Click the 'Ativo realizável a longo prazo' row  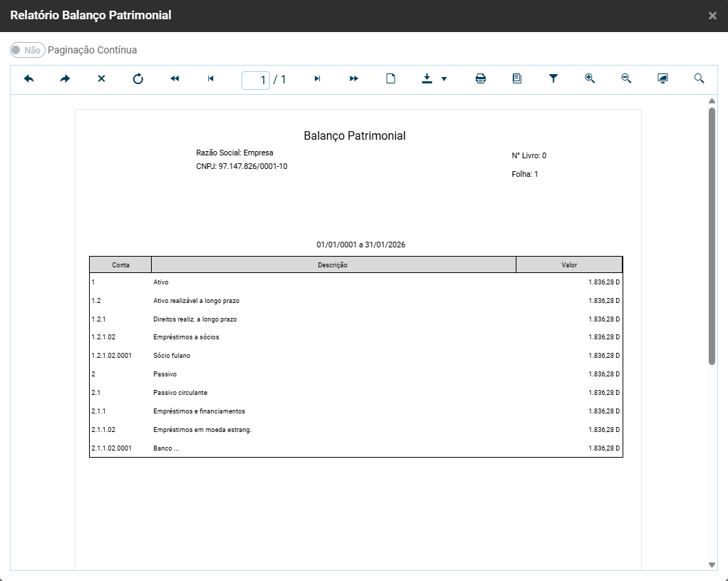coord(355,301)
